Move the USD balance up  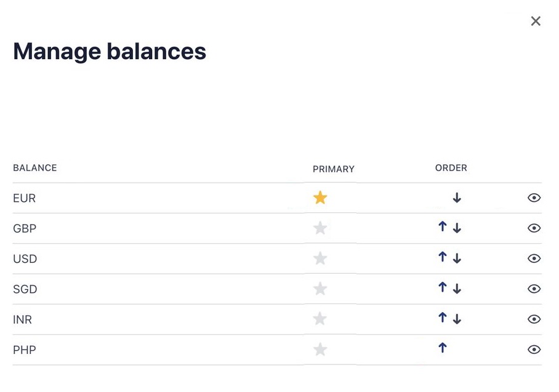click(442, 257)
